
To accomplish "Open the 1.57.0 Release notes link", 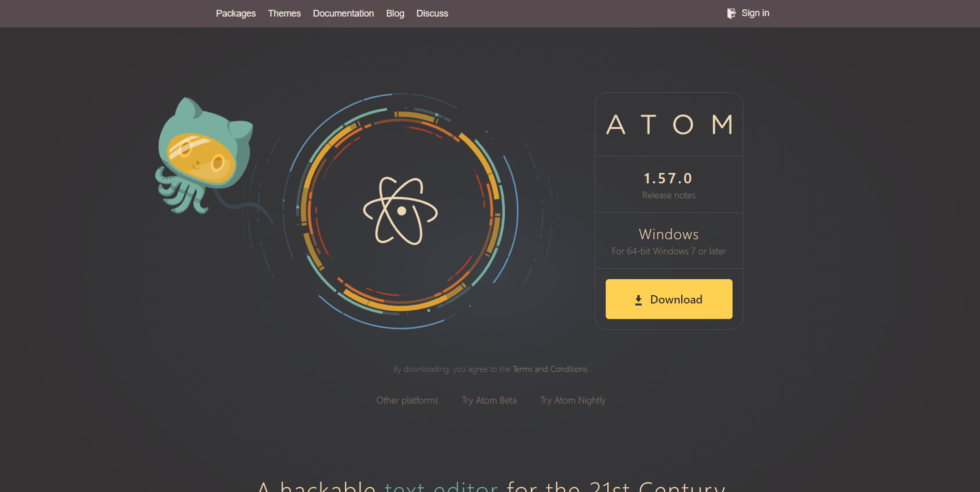I will click(669, 195).
